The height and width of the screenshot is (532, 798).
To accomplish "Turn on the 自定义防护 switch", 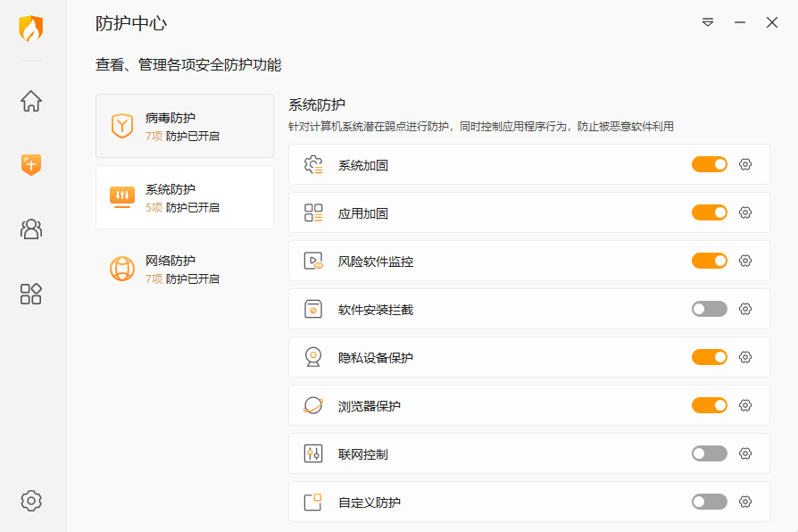I will click(x=710, y=502).
